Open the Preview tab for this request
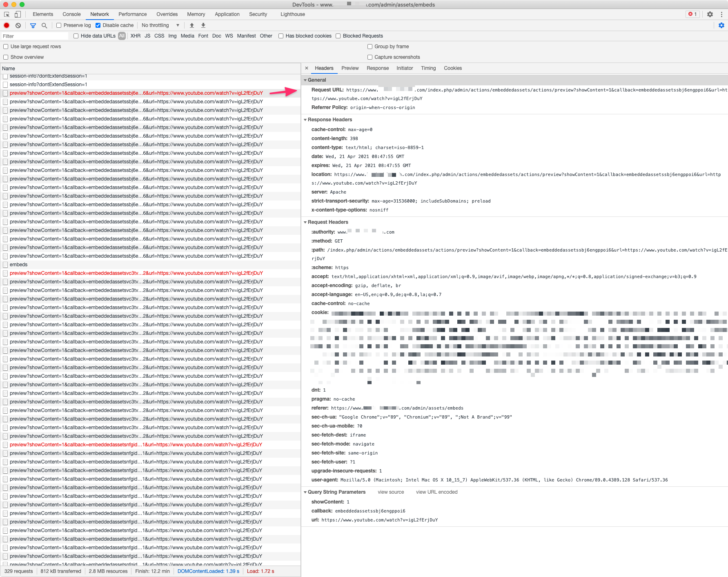This screenshot has width=728, height=577. point(350,68)
